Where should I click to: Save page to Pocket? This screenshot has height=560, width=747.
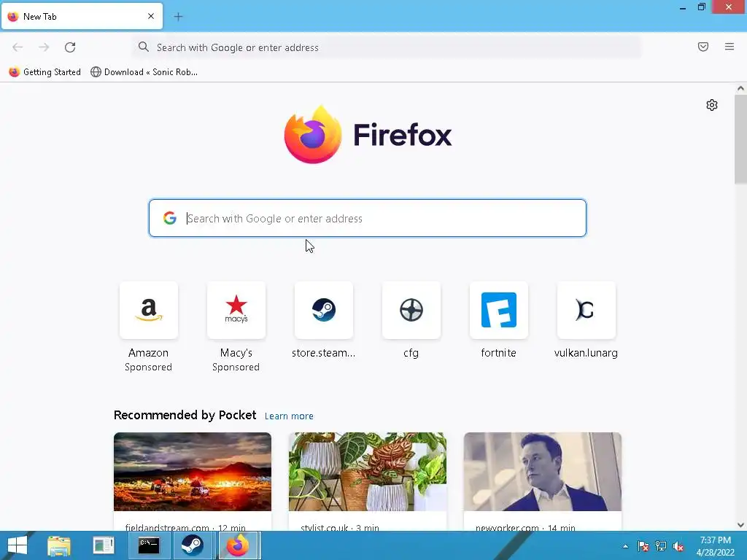point(703,47)
